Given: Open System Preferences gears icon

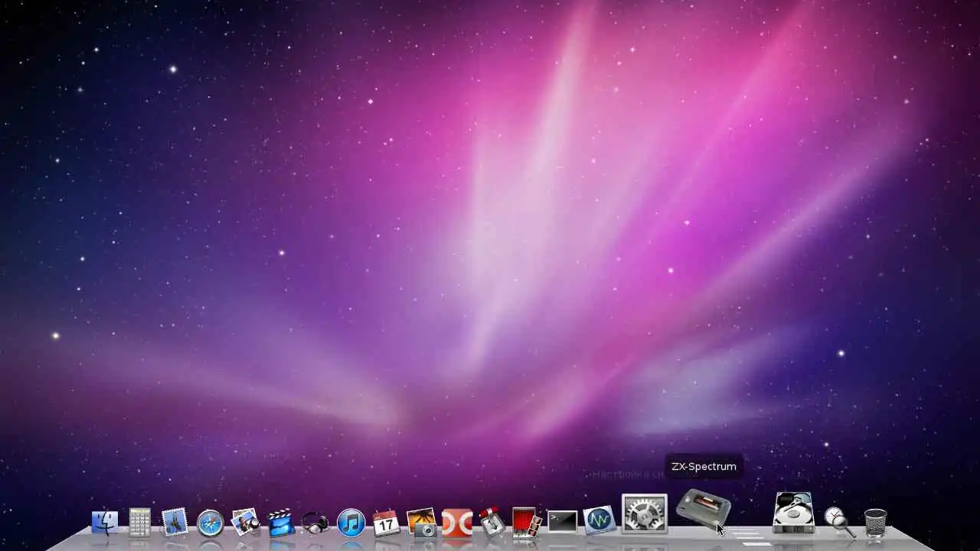Looking at the screenshot, I should click(644, 514).
